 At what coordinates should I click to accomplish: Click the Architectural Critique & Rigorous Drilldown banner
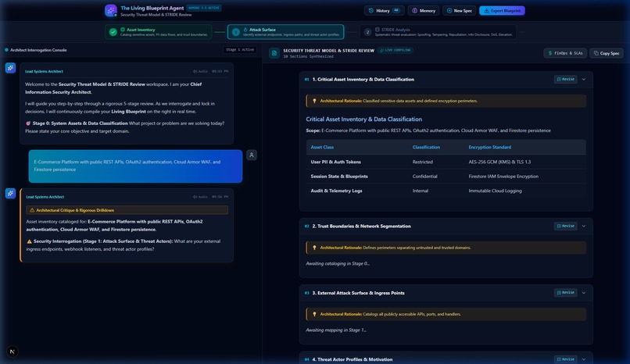[127, 210]
